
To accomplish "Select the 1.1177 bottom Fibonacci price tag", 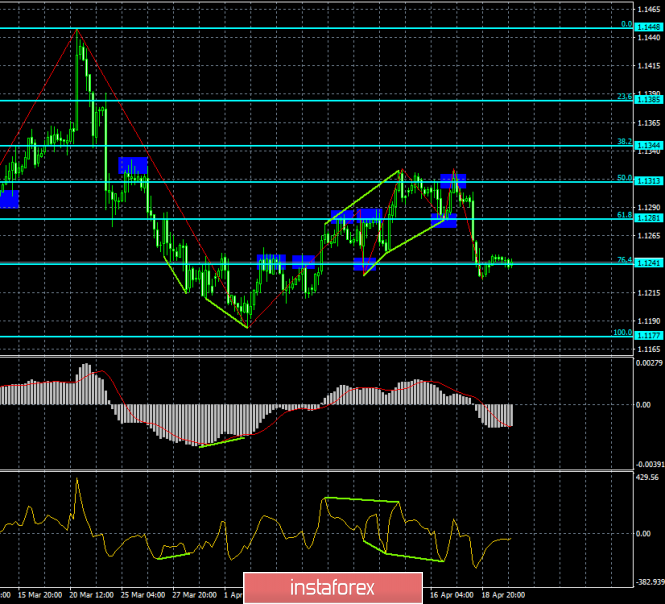I will [646, 336].
